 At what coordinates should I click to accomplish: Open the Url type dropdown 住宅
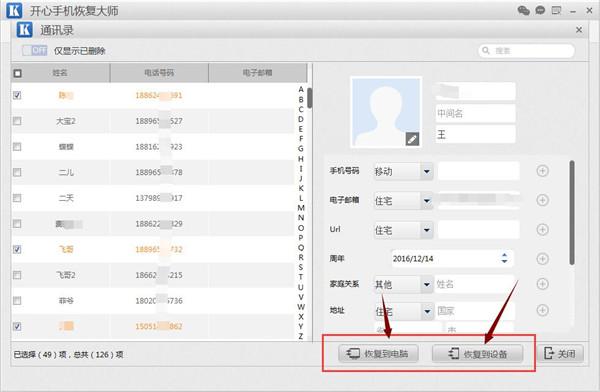[x=403, y=230]
